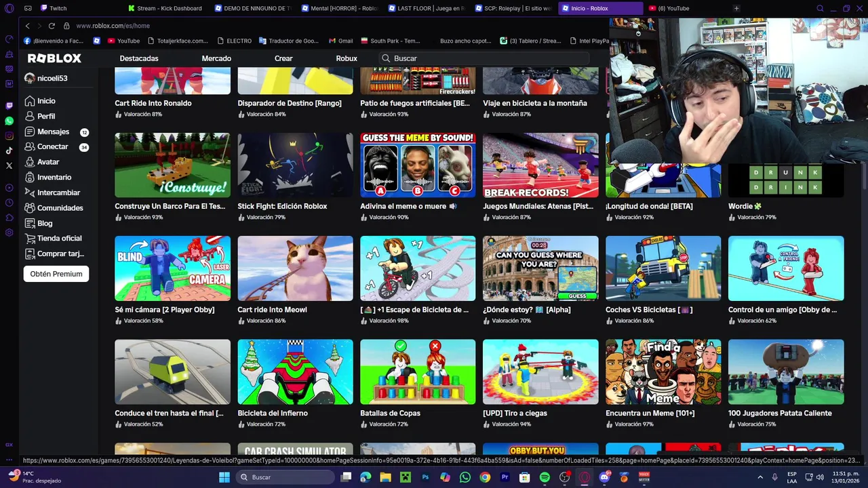Open Crear in top navigation
Screen dimensions: 868x488
(x=283, y=58)
